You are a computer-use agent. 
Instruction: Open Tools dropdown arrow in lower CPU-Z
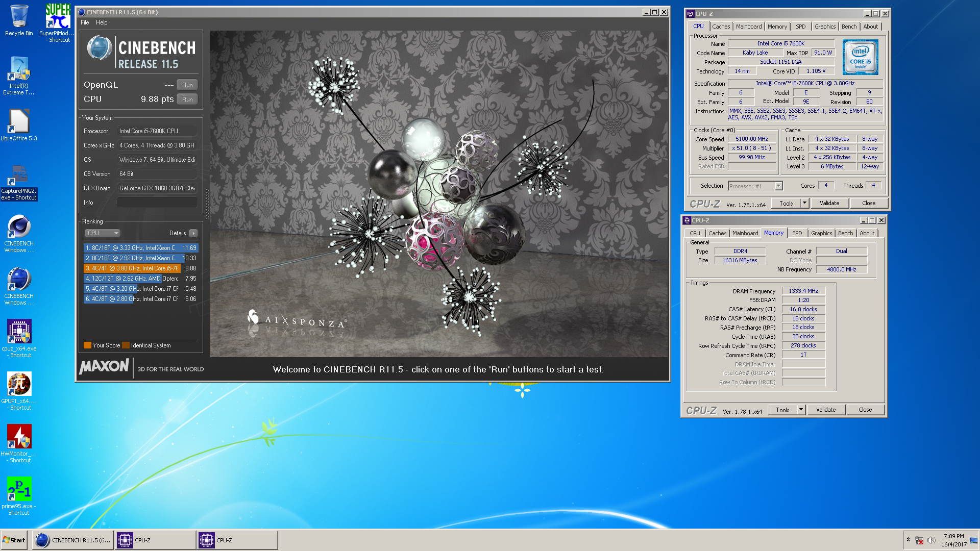(x=801, y=410)
